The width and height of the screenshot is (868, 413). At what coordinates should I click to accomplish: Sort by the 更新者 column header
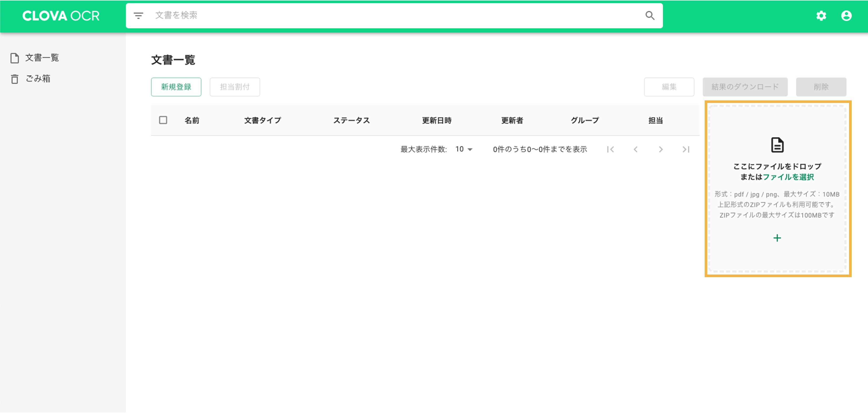click(512, 121)
